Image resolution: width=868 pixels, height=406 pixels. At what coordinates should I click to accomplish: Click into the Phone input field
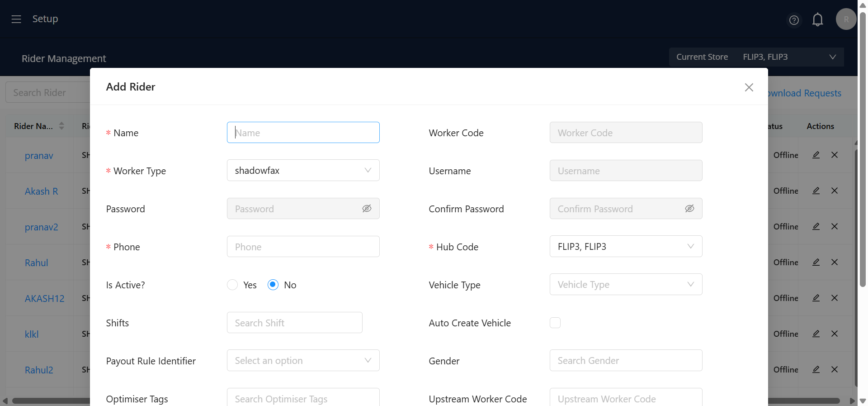[x=303, y=247]
